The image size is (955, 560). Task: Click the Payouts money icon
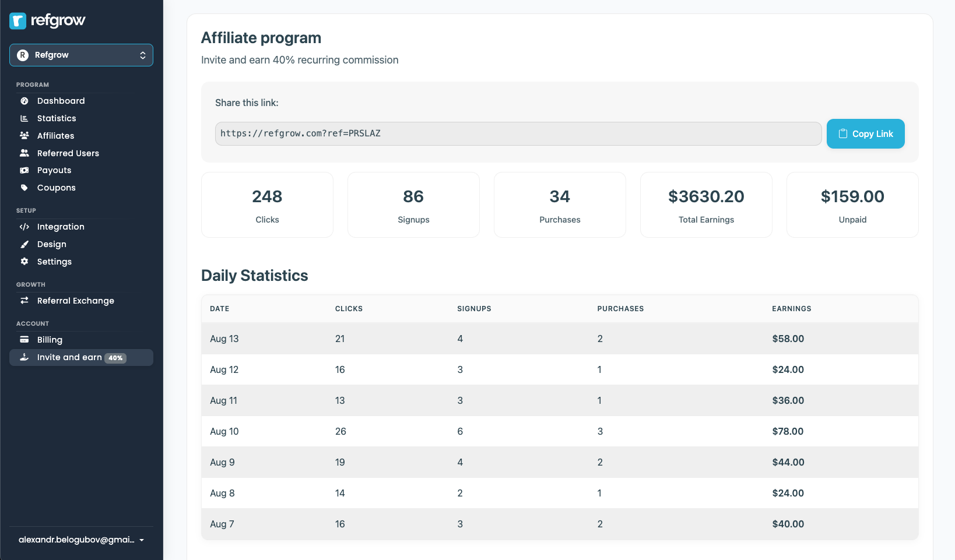pyautogui.click(x=24, y=170)
